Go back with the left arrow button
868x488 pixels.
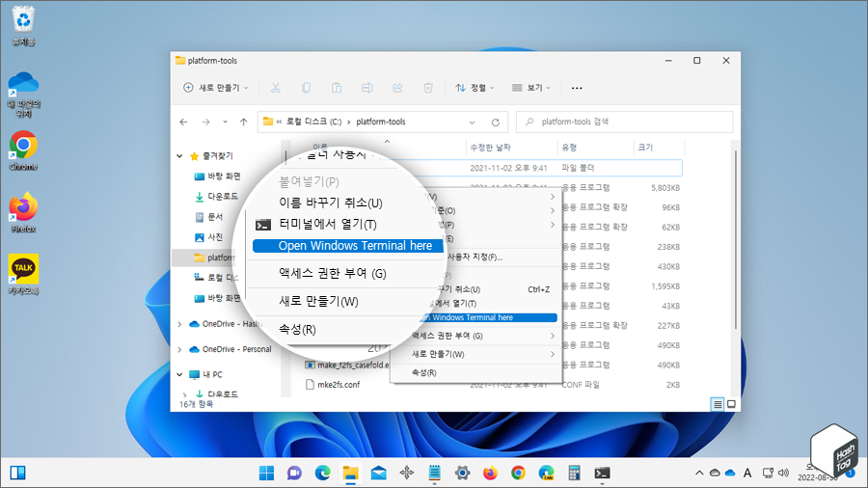[184, 122]
